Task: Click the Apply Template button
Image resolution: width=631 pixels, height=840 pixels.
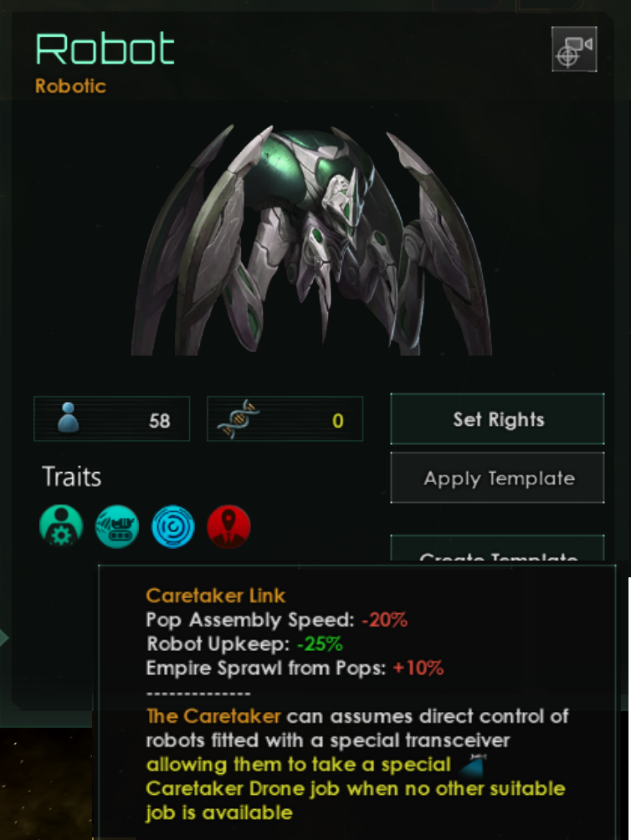Action: [x=498, y=478]
